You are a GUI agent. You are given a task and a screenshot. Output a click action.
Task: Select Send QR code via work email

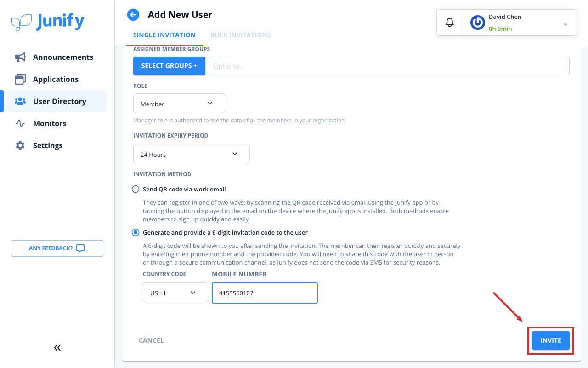coord(136,189)
